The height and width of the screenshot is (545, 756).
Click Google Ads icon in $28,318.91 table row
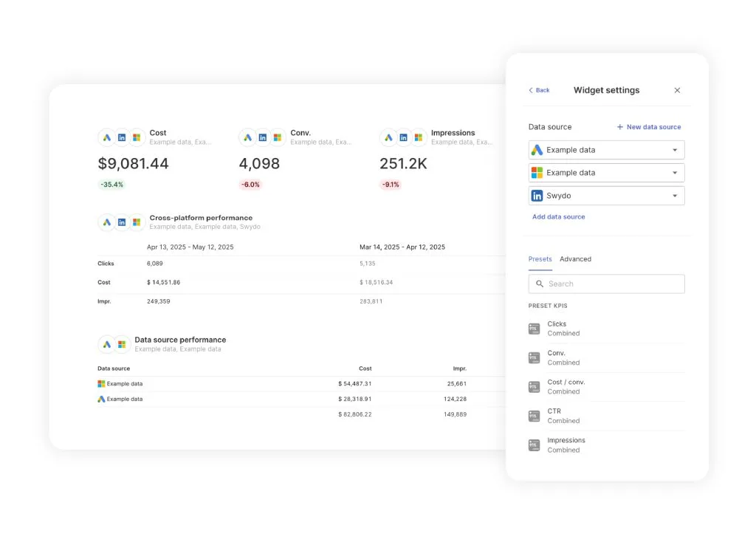[x=101, y=400]
